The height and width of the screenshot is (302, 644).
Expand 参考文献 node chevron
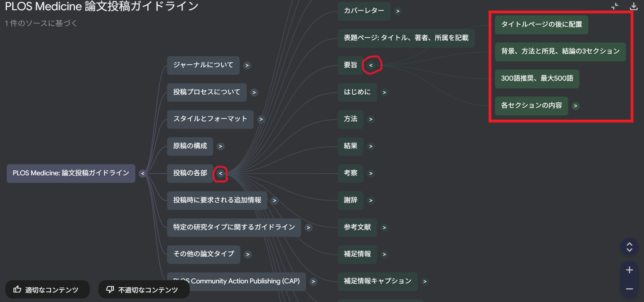pyautogui.click(x=385, y=228)
